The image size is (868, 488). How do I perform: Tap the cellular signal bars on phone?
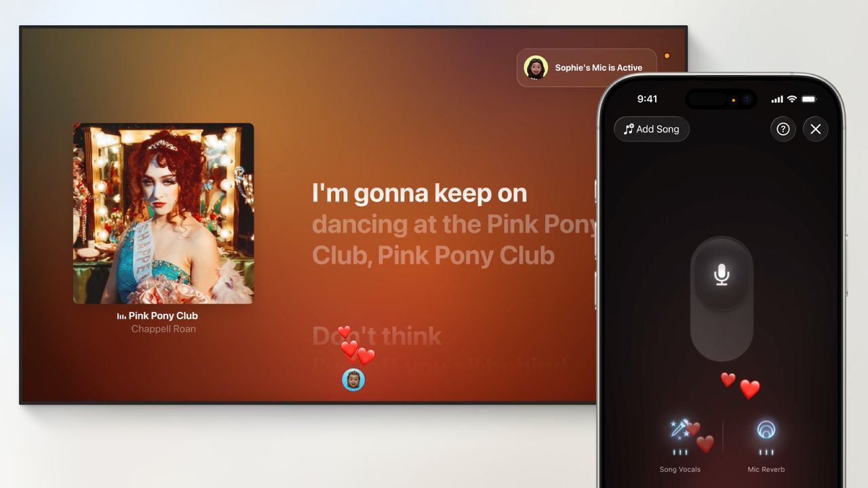pyautogui.click(x=777, y=100)
